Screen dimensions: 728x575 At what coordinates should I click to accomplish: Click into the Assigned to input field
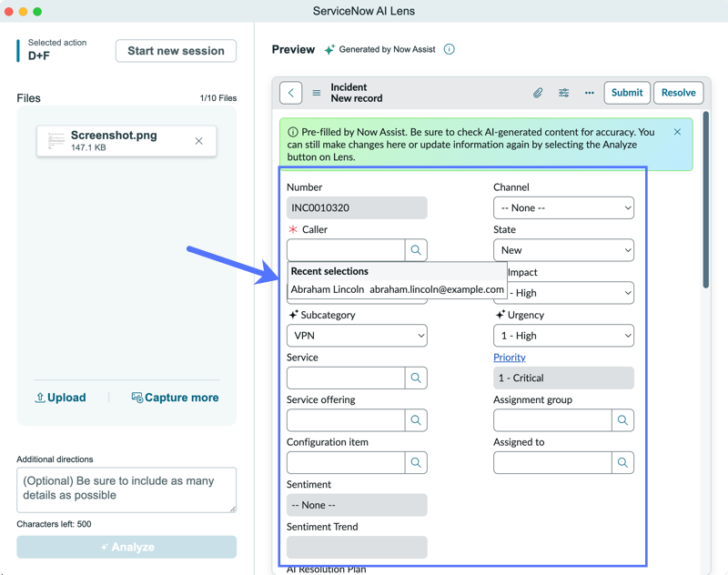[x=552, y=462]
